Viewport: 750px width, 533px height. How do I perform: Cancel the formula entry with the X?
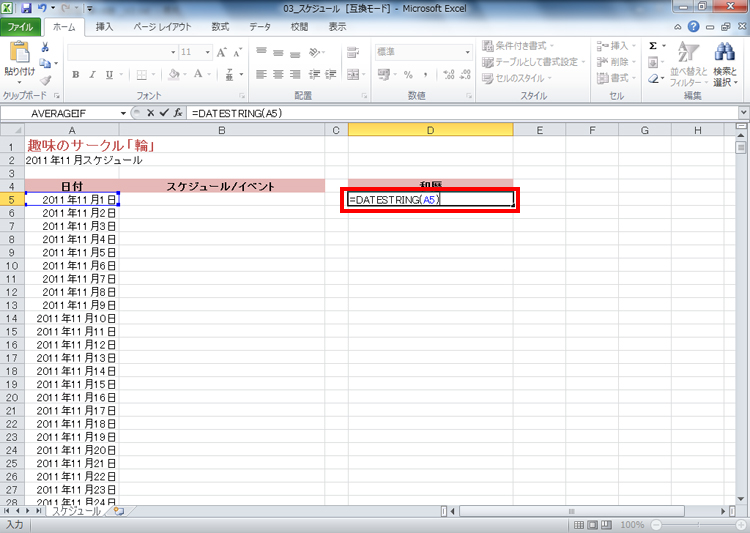pos(150,113)
